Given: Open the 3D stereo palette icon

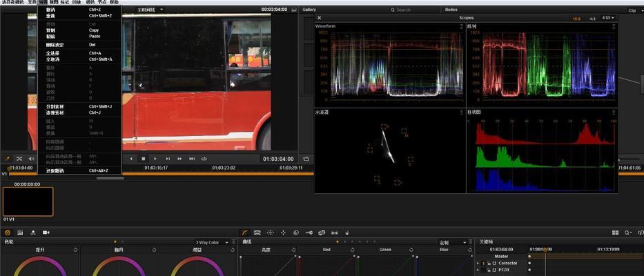Looking at the screenshot, I should [334, 233].
